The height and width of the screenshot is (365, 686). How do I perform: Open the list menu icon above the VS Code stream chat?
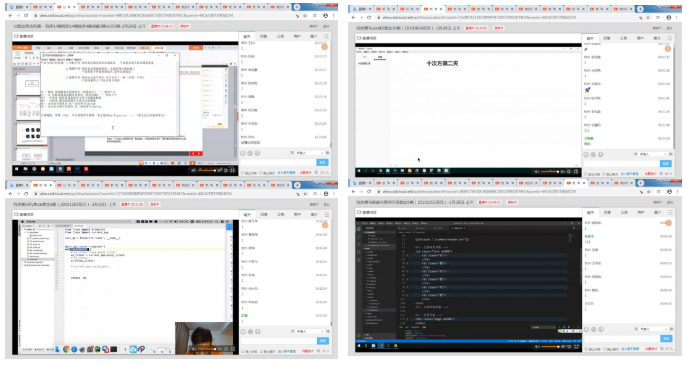click(670, 212)
